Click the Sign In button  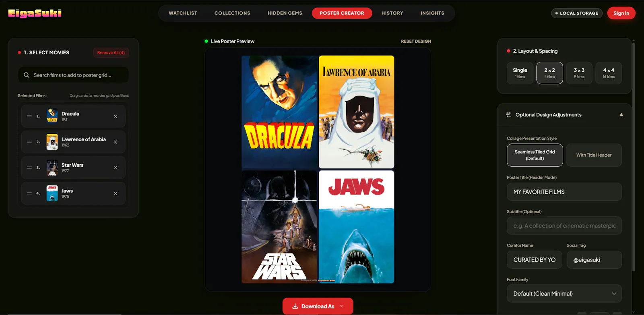(621, 13)
